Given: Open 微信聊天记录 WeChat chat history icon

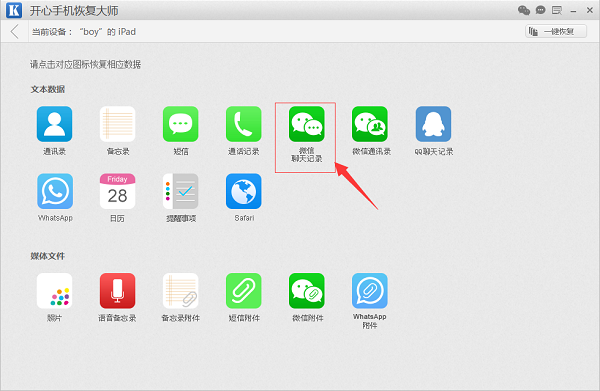Looking at the screenshot, I should (307, 124).
